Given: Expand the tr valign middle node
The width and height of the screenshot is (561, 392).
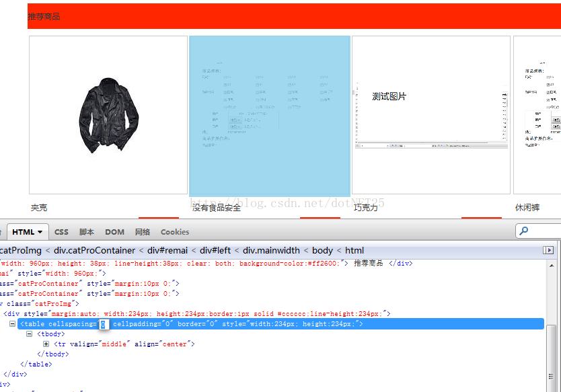Looking at the screenshot, I should click(46, 344).
